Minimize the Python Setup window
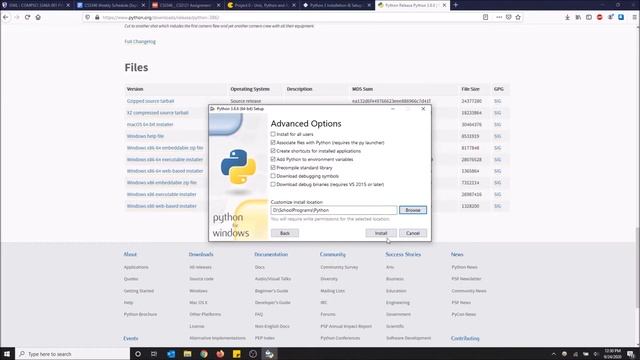 tap(393, 109)
